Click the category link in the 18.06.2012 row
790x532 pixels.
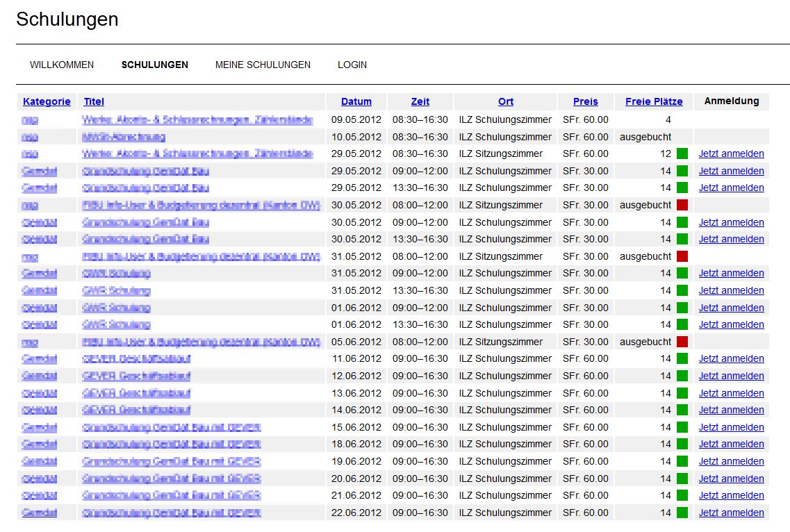pyautogui.click(x=39, y=444)
